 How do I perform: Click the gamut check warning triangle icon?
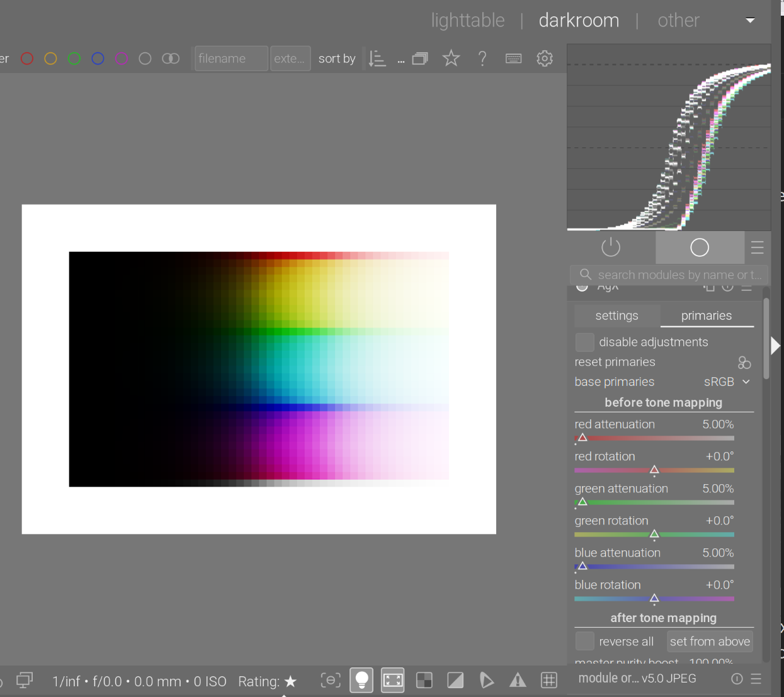[x=518, y=680]
